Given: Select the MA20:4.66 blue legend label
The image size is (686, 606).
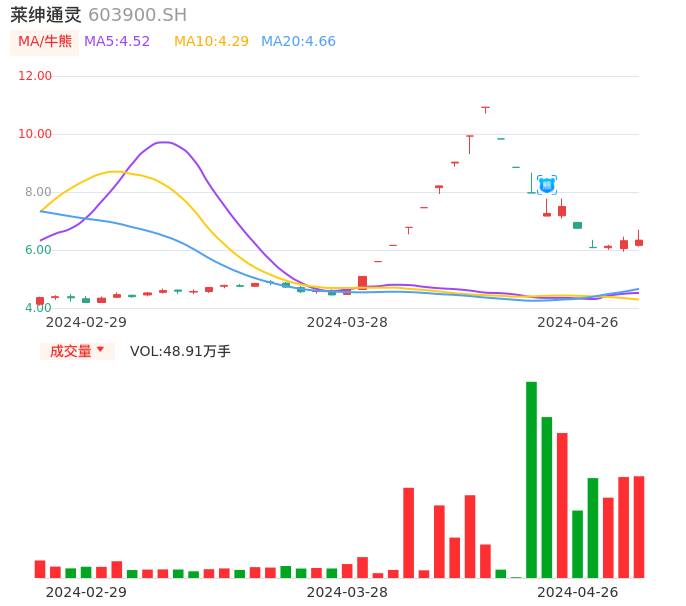Looking at the screenshot, I should click(298, 42).
